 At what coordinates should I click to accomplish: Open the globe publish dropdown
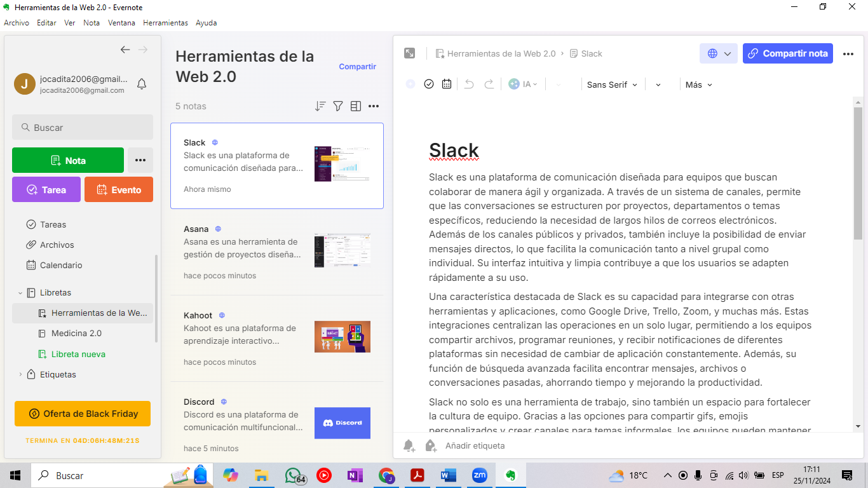click(719, 53)
